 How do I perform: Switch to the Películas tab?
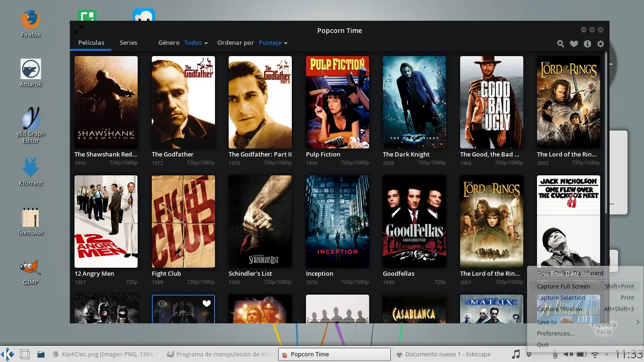tap(91, 42)
